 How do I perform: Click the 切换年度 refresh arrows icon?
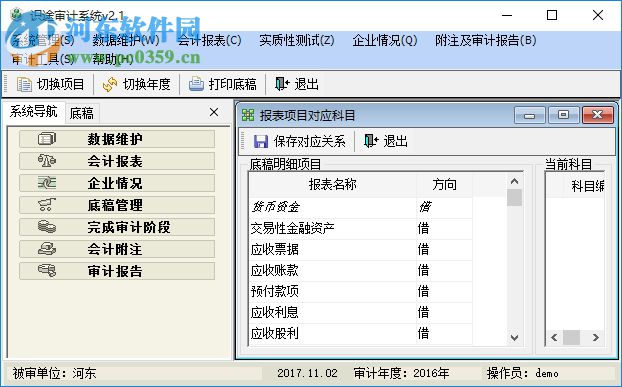click(110, 84)
